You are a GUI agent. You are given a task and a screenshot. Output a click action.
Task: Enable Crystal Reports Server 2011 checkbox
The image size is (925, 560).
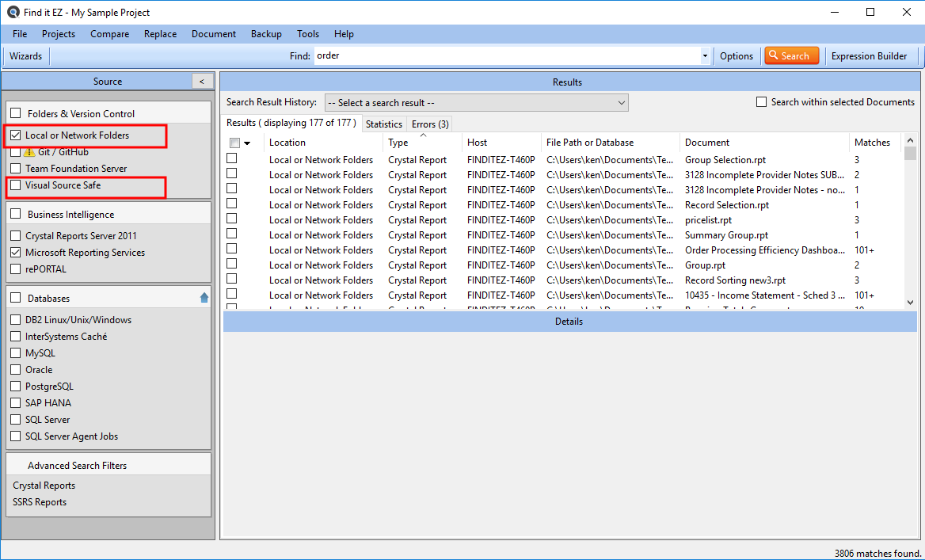[16, 236]
